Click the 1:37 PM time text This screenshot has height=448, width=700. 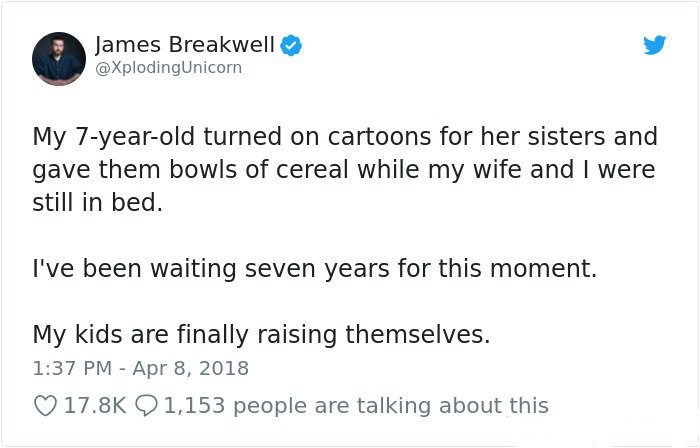72,368
